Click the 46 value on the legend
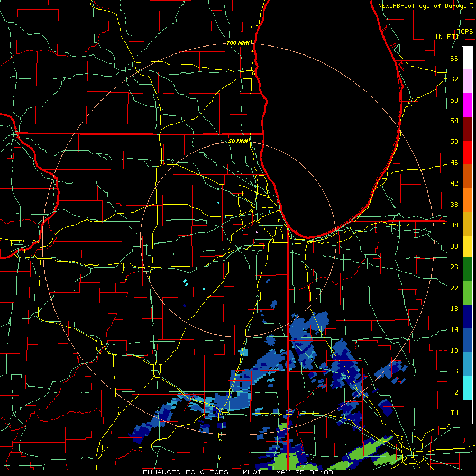Screen dimensions: 476x476 454,162
